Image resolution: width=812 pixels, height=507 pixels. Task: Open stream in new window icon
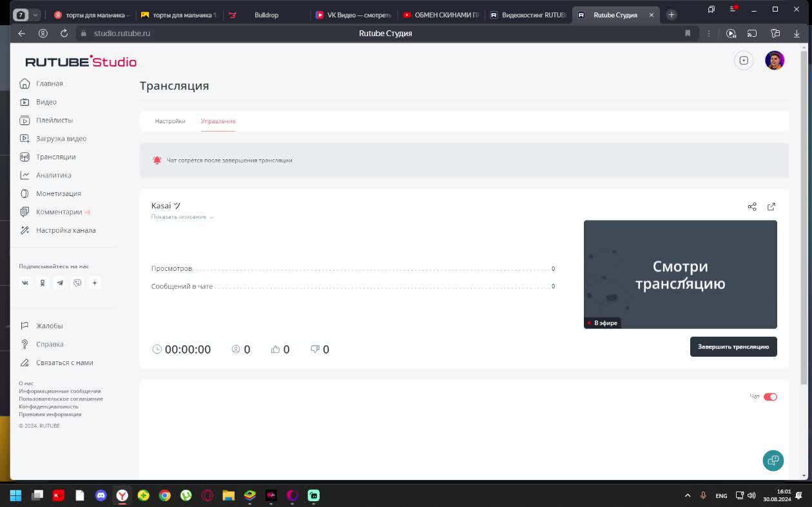click(771, 206)
